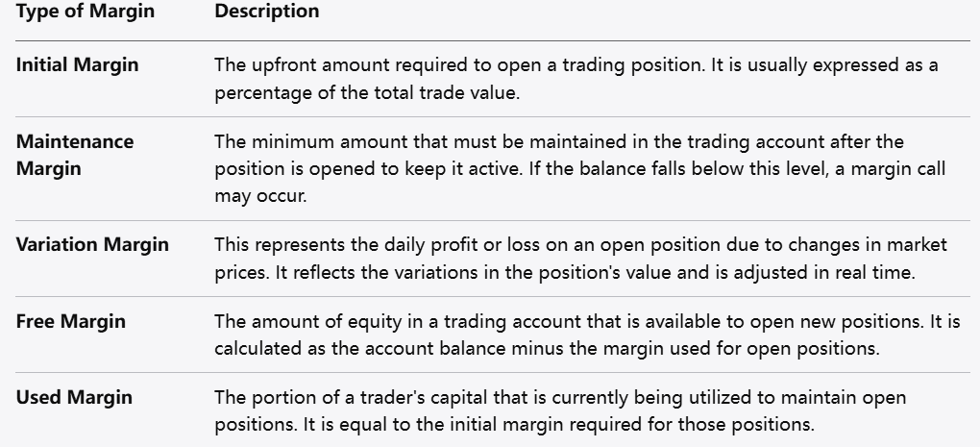The image size is (980, 447).
Task: Click the 'Description' column header
Action: tap(267, 13)
